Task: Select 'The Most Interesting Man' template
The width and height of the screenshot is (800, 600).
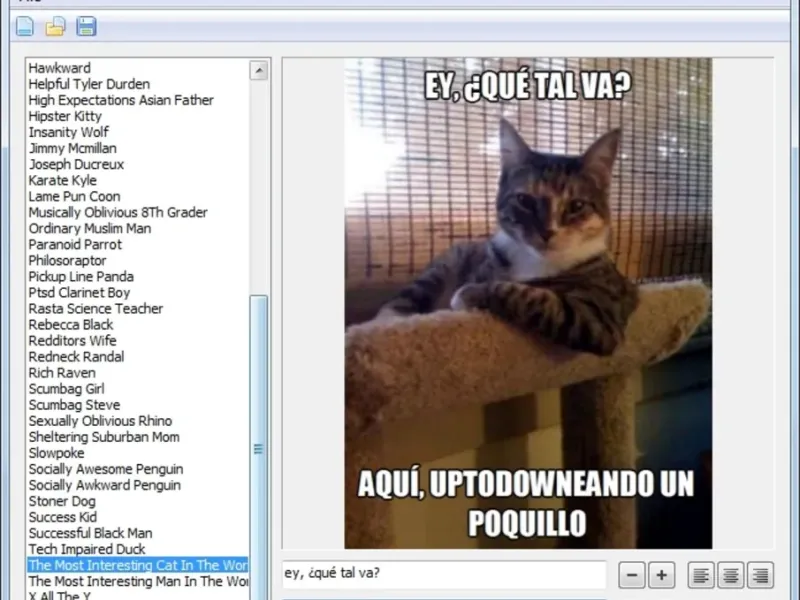Action: (138, 582)
